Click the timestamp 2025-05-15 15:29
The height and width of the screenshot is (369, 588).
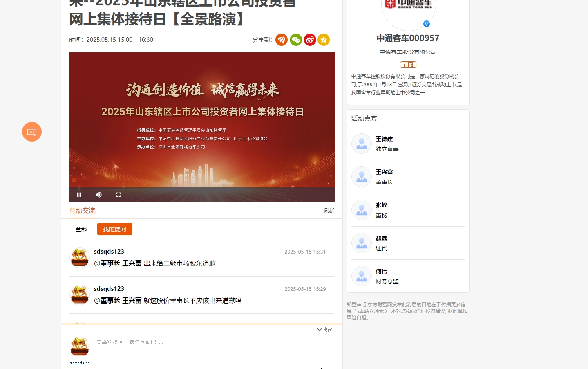point(305,289)
